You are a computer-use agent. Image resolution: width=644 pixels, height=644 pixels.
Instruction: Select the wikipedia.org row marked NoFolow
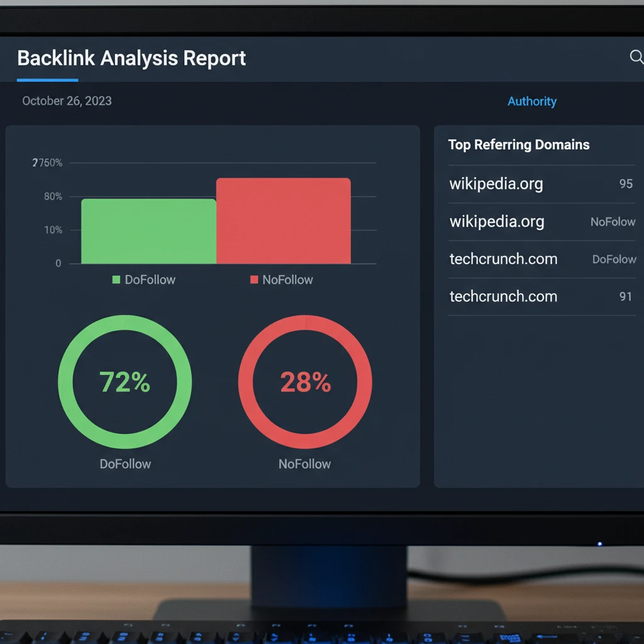click(497, 222)
